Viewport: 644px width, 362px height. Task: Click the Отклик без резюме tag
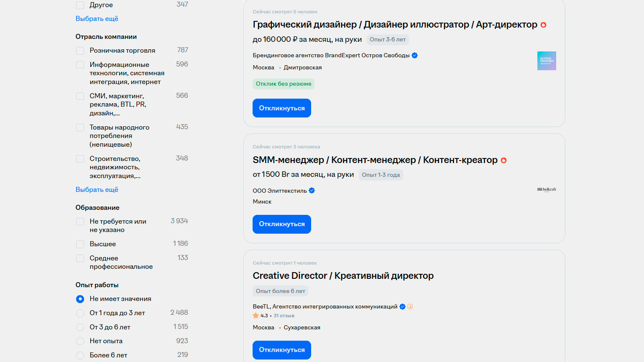(x=283, y=84)
